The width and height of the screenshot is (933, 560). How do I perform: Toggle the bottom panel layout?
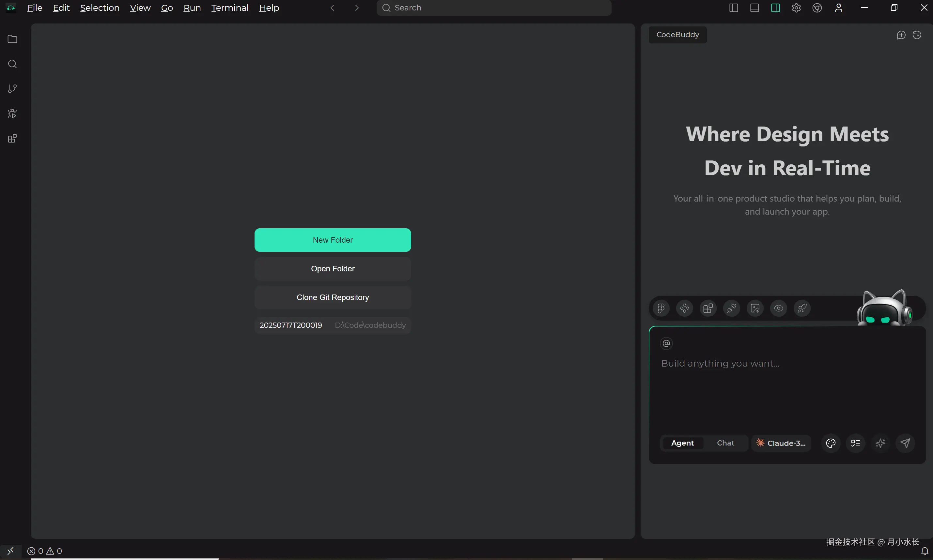[754, 8]
